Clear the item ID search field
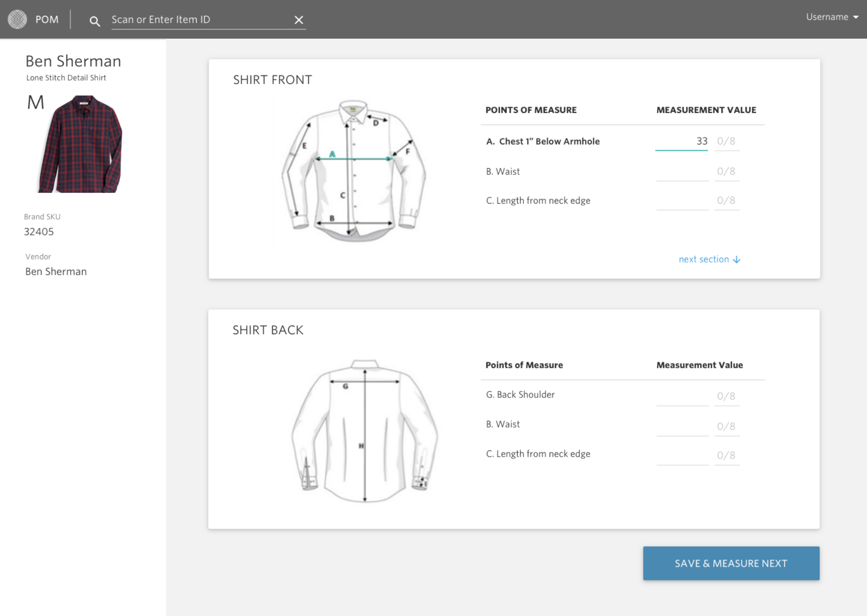This screenshot has height=616, width=867. point(299,20)
